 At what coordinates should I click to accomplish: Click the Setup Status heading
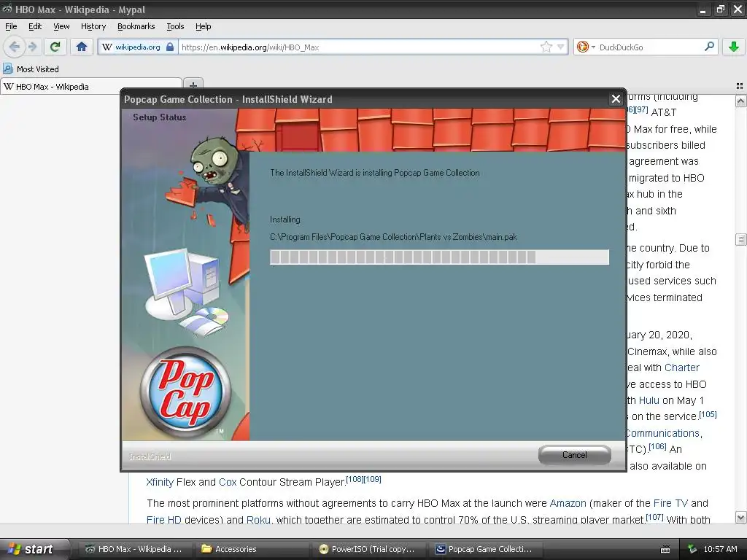click(160, 117)
